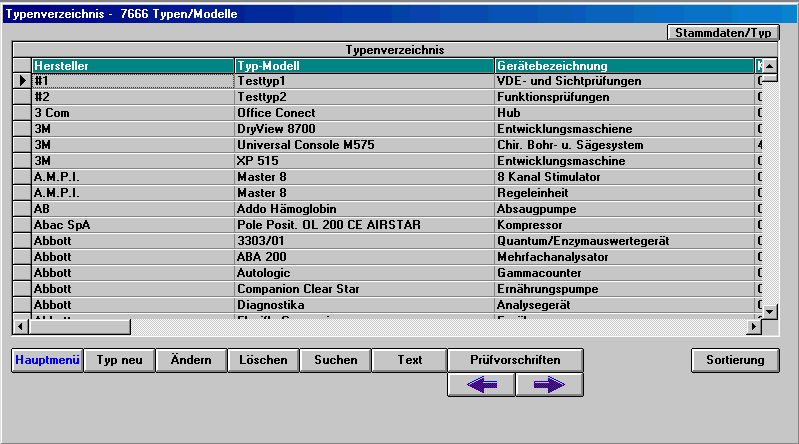Click the vertical scrollbar down arrow

(x=769, y=311)
